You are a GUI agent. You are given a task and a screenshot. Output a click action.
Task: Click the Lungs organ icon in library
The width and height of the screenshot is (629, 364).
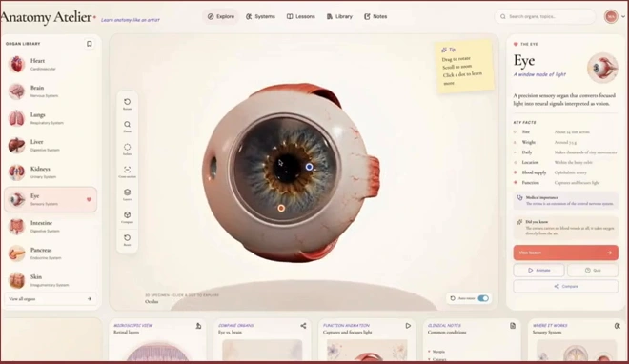(17, 118)
